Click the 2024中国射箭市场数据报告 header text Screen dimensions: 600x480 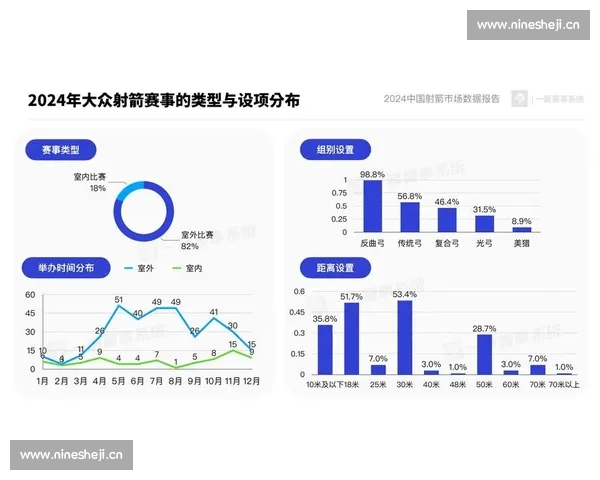click(x=442, y=99)
